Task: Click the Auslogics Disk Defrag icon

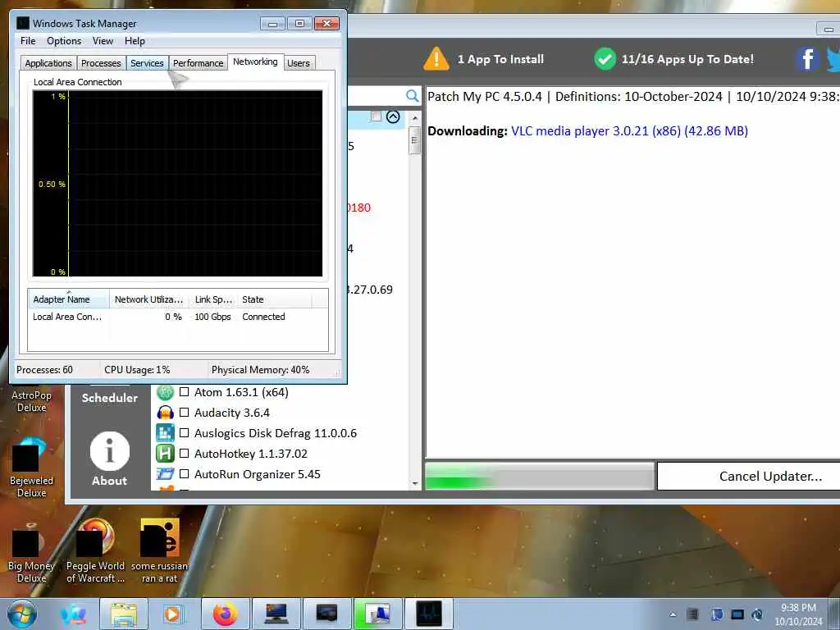Action: pyautogui.click(x=165, y=433)
